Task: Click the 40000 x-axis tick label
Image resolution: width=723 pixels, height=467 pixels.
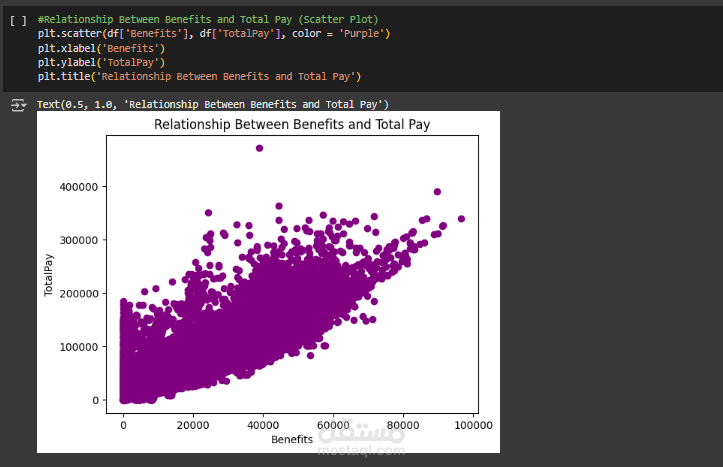Action: click(263, 425)
